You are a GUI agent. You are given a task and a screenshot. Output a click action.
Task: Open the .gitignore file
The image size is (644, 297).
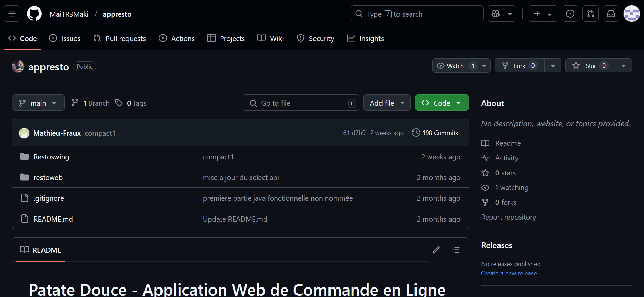(49, 198)
